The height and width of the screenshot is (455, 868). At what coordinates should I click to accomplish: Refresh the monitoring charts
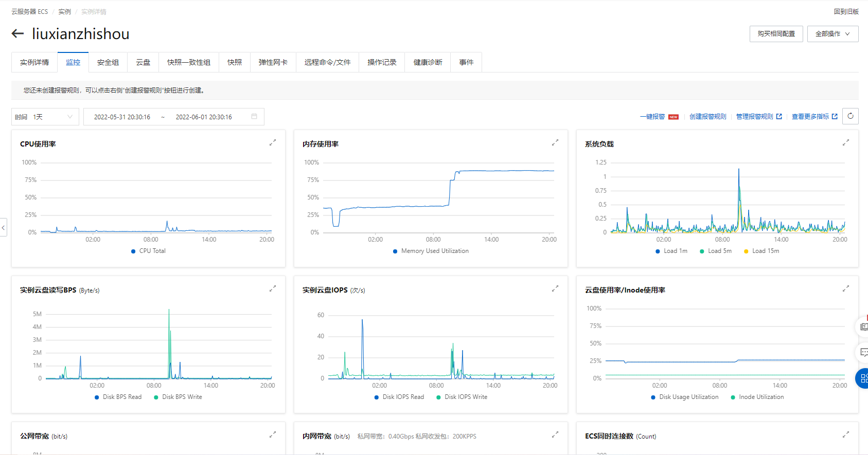851,116
